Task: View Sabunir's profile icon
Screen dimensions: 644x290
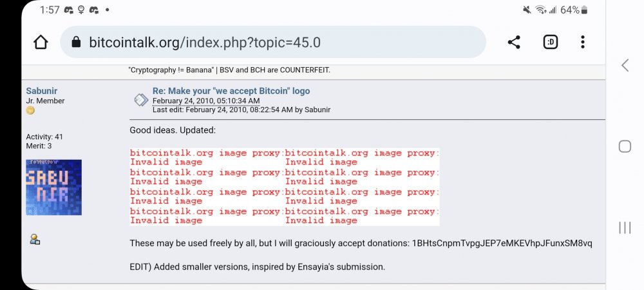Action: (35, 240)
